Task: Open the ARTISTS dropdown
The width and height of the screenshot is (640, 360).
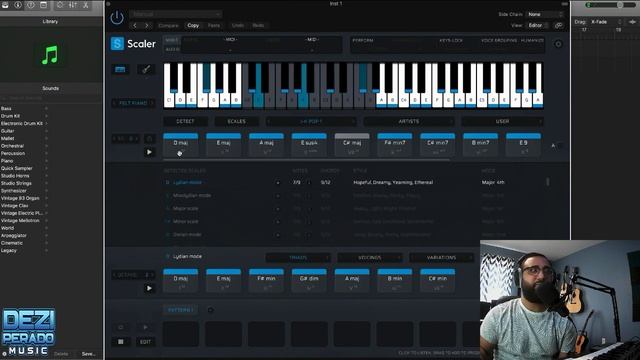Action: [x=409, y=121]
